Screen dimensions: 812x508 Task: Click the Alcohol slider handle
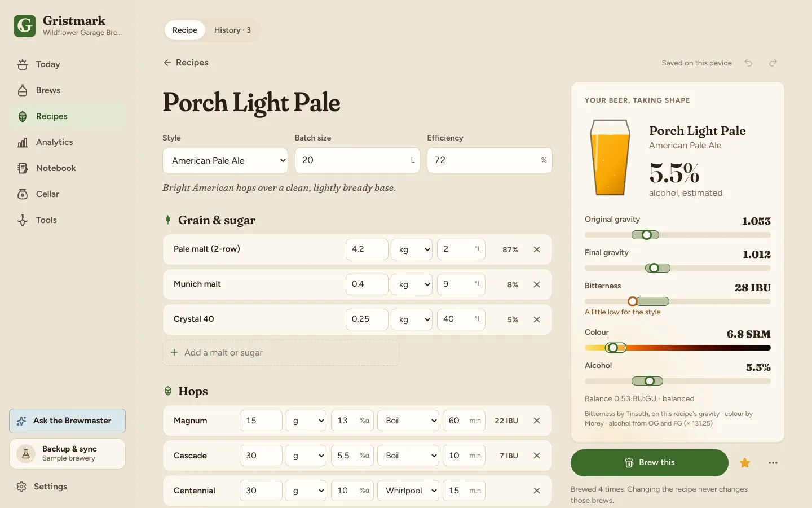(x=650, y=381)
